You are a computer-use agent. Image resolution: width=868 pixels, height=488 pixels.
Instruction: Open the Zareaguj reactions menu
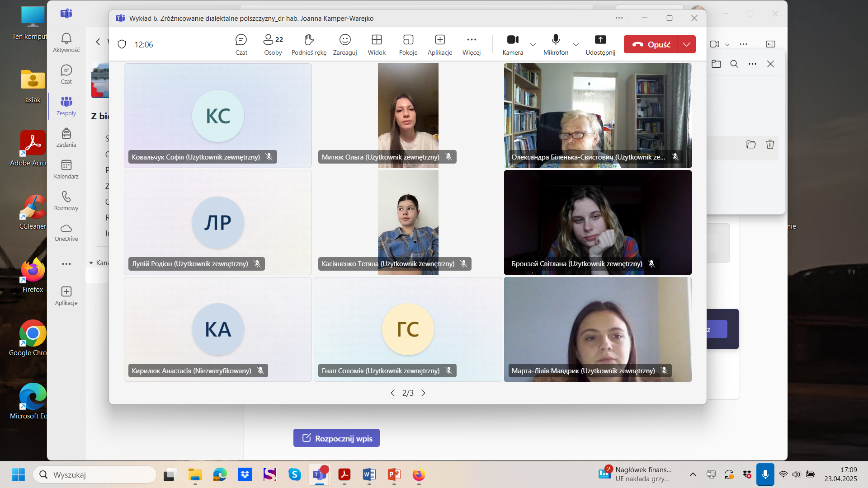[344, 44]
